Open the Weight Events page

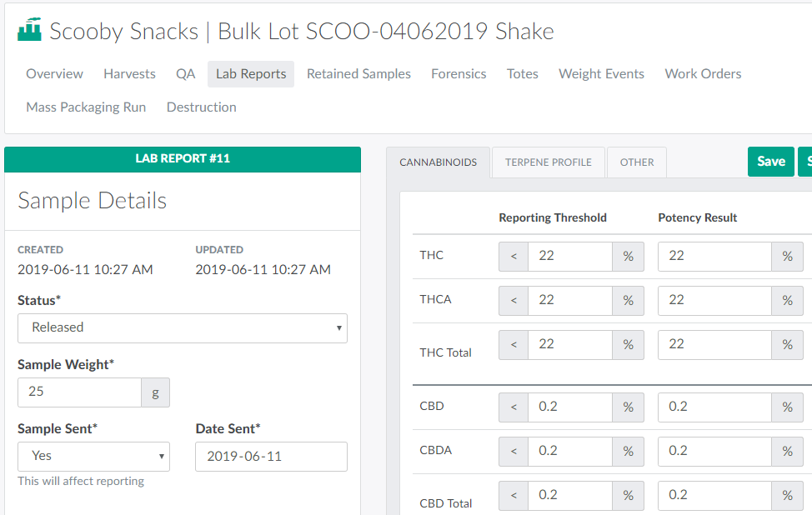coord(601,74)
